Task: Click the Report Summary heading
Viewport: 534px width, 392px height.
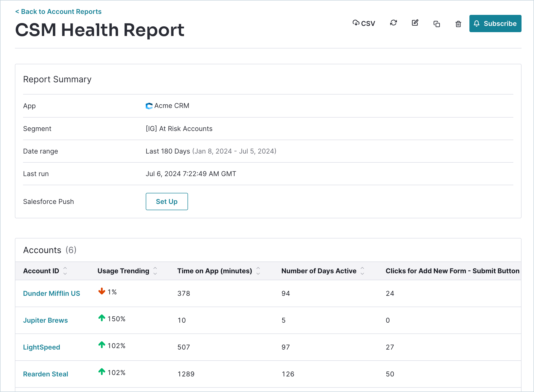Action: coord(57,79)
